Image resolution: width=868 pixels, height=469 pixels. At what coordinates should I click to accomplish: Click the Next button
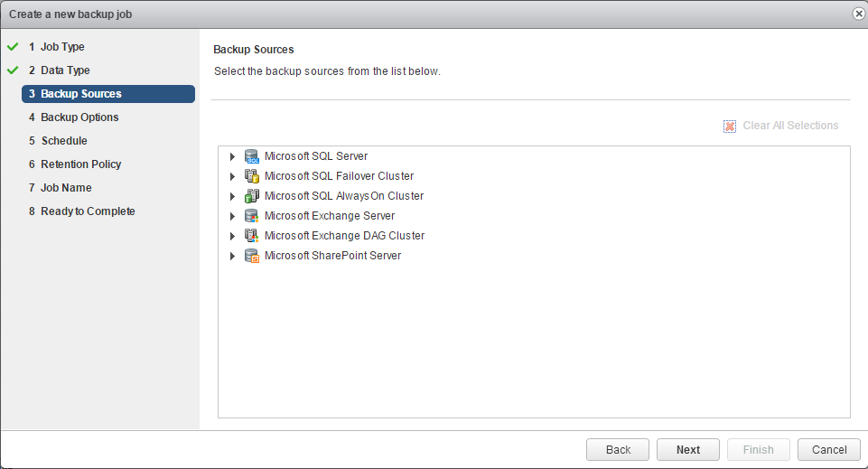tap(688, 450)
